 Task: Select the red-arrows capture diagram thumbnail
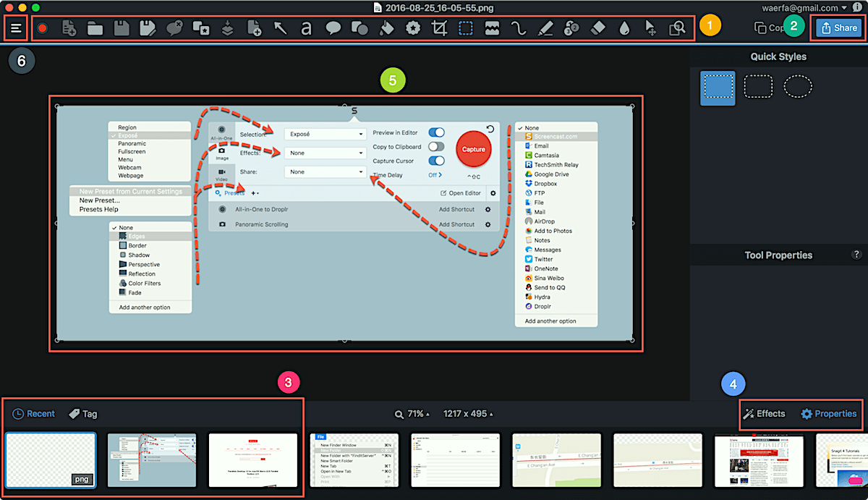pyautogui.click(x=152, y=460)
